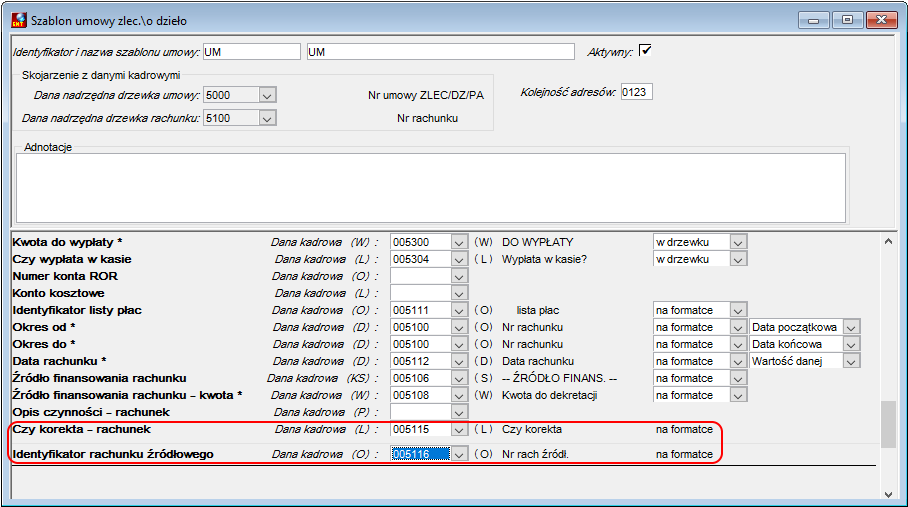Open the Data początkowa dropdown
This screenshot has height=507, width=908.
pyautogui.click(x=851, y=328)
